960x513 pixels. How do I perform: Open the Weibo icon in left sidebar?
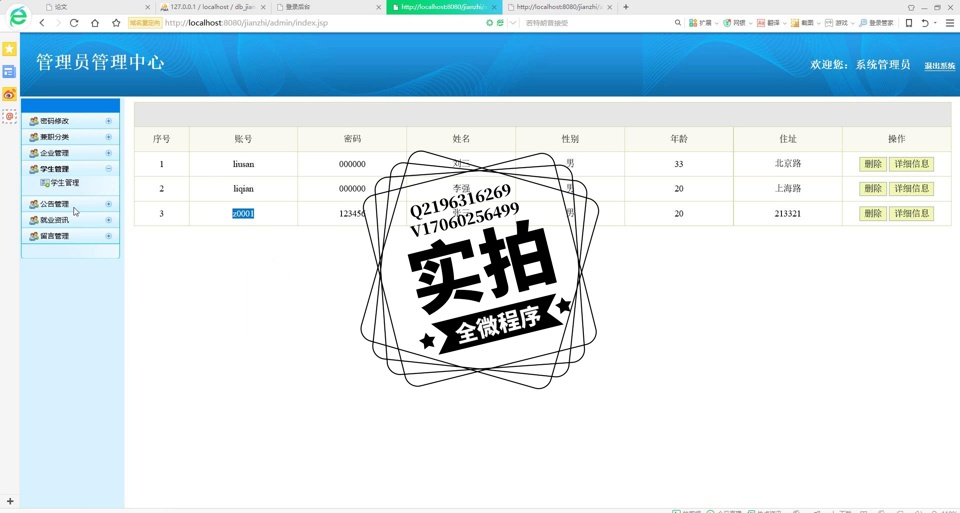(x=9, y=94)
